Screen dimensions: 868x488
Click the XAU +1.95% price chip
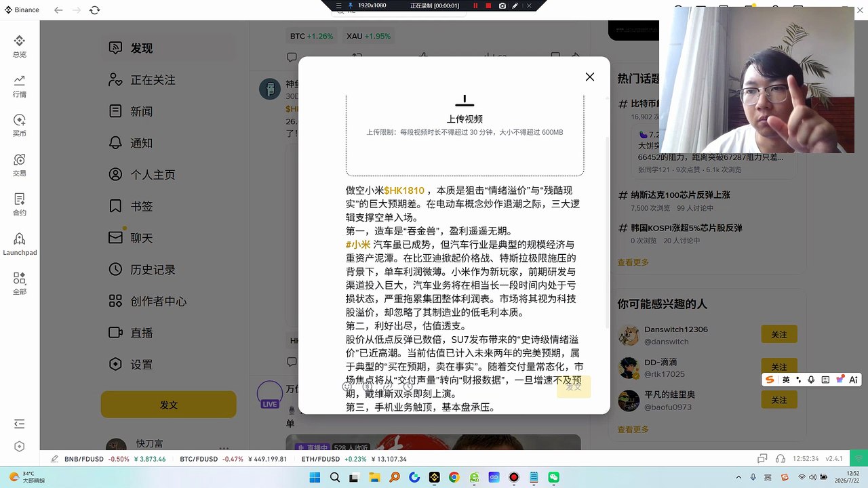[368, 36]
